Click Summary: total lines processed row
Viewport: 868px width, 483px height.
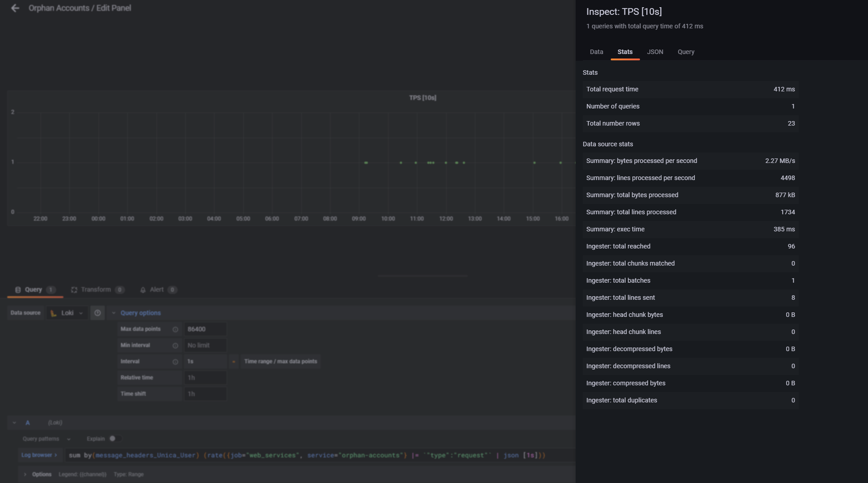pyautogui.click(x=690, y=212)
